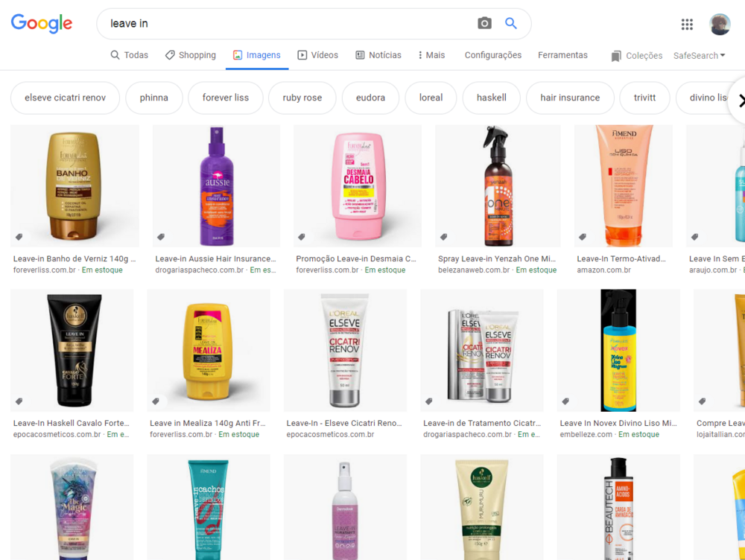Click the search input field
This screenshot has width=745, height=560.
coord(290,24)
